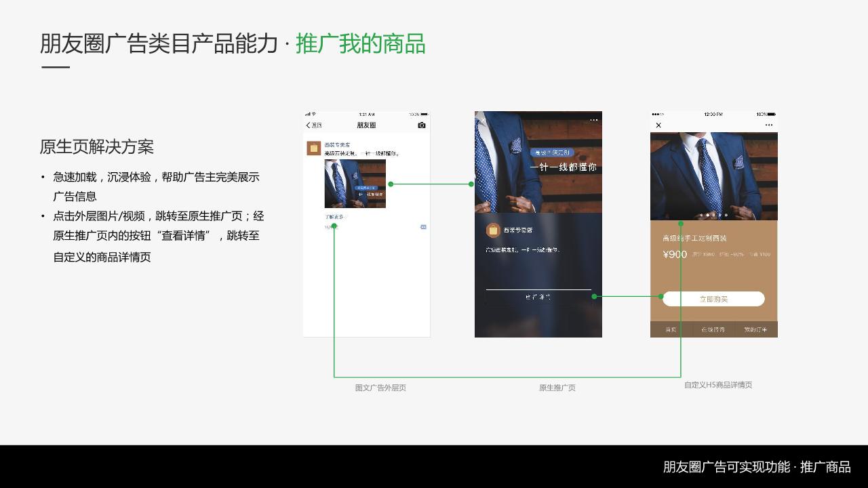The width and height of the screenshot is (868, 488).
Task: Click the 原生页解决方案 heading
Action: tap(97, 146)
